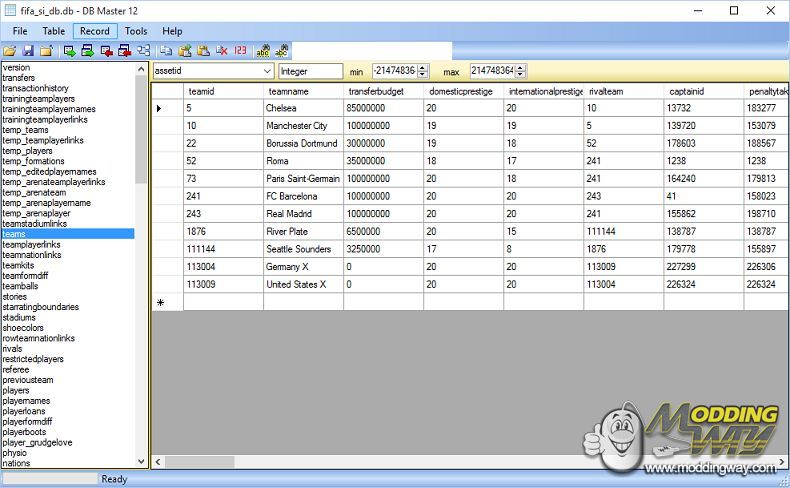Open the Table menu
Screen dimensions: 790x488
[x=53, y=31]
